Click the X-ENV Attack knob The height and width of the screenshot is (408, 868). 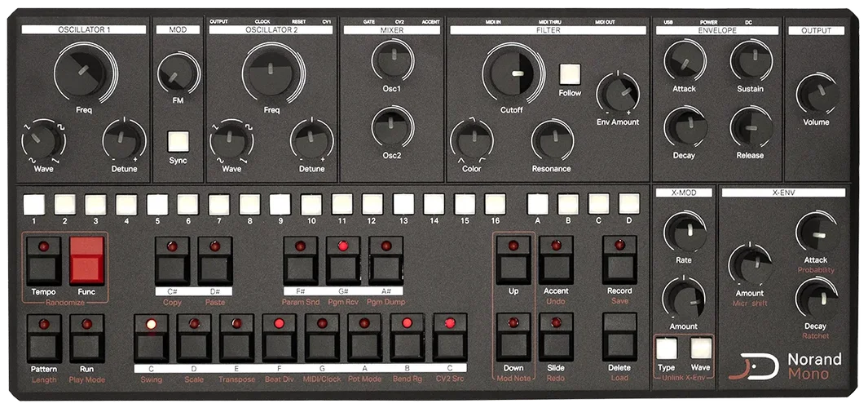point(817,232)
